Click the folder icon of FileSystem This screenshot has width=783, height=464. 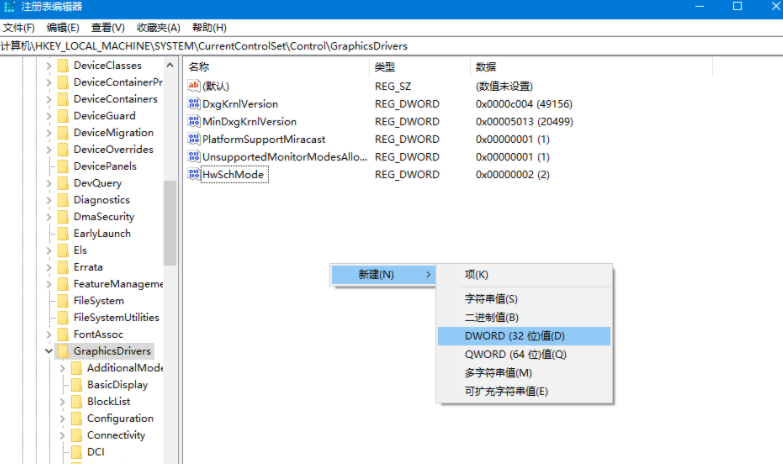coord(63,301)
